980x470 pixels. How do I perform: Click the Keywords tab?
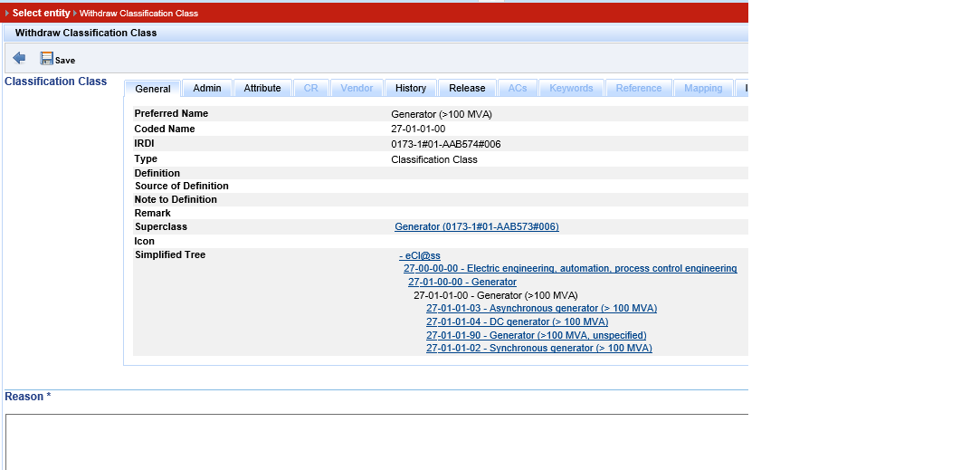pos(571,88)
